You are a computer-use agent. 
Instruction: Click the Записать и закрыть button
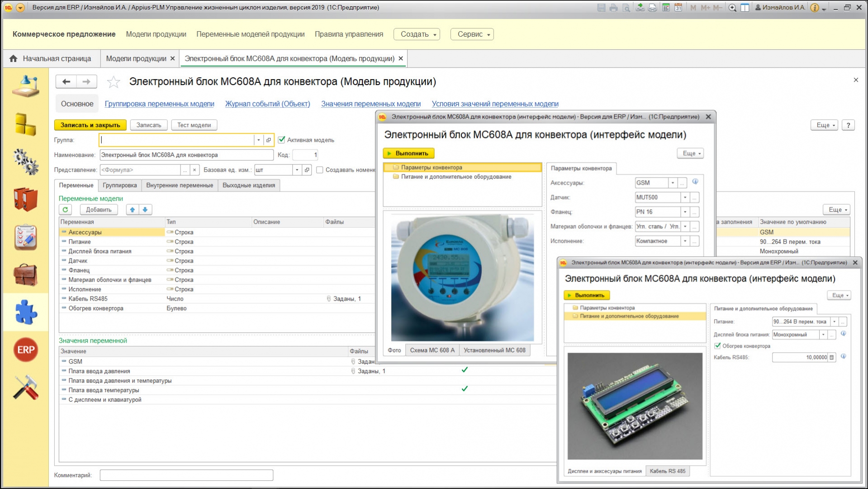90,125
